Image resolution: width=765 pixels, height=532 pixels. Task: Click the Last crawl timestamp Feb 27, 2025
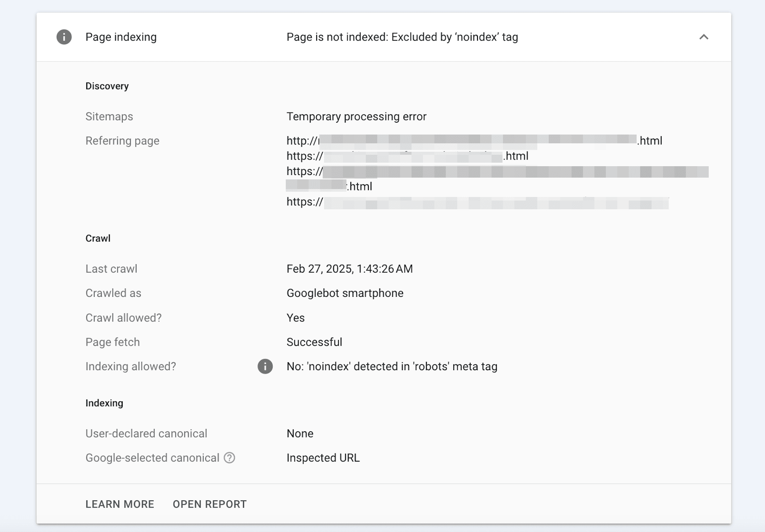pos(350,269)
